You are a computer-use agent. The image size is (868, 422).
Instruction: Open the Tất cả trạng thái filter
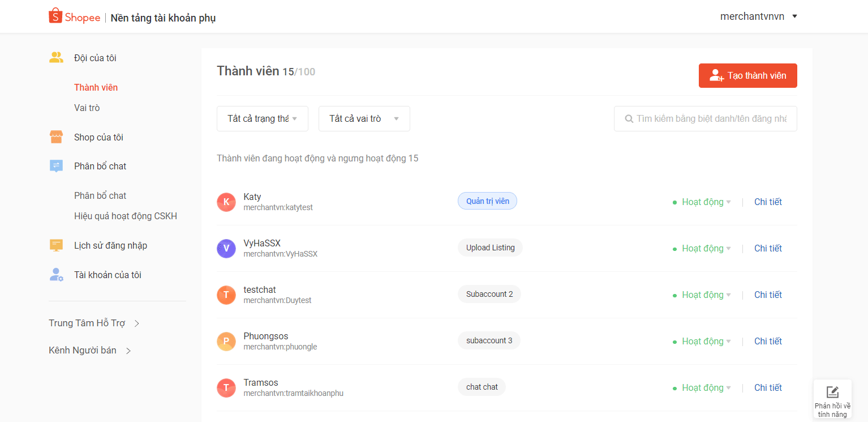(x=263, y=119)
